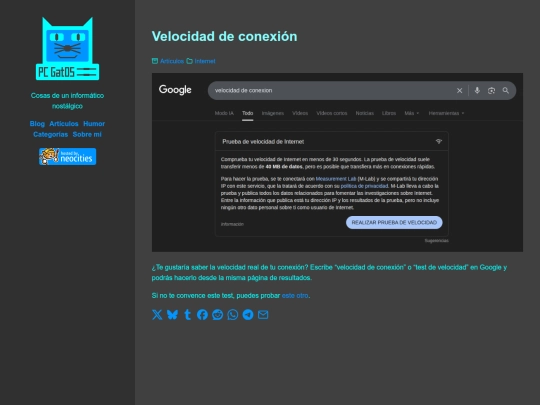Viewport: 540px width, 405px height.
Task: Share the article via WhatsApp
Action: pyautogui.click(x=233, y=314)
